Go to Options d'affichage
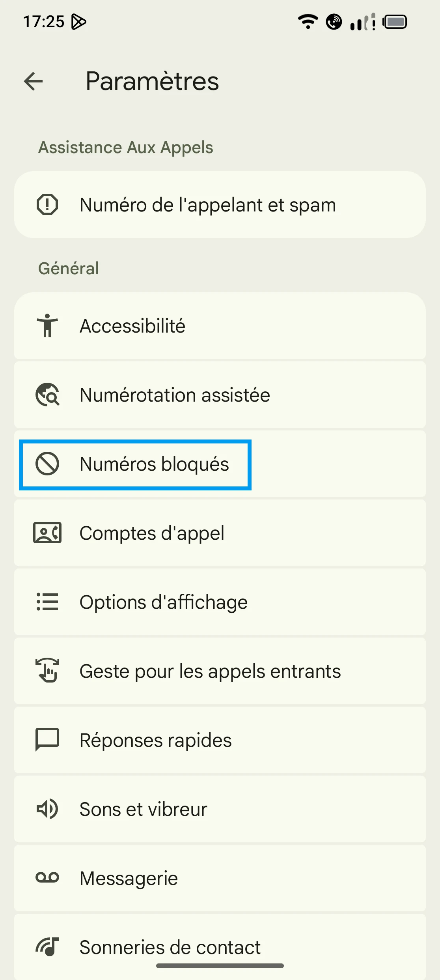 tap(164, 602)
